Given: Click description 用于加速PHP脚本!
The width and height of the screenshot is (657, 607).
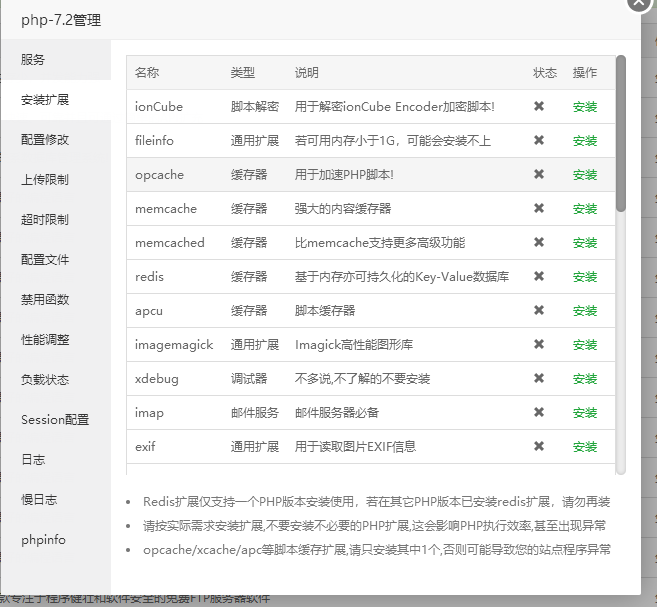Looking at the screenshot, I should tap(344, 175).
